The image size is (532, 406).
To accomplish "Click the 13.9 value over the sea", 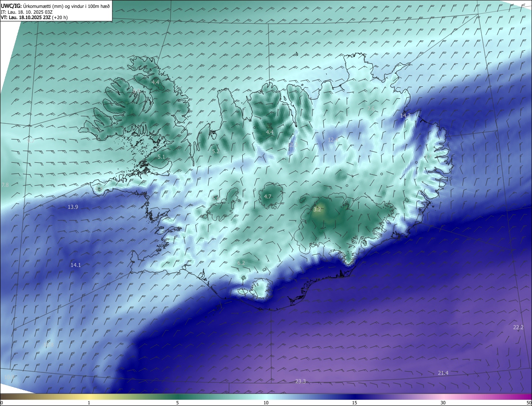I will pyautogui.click(x=73, y=207).
